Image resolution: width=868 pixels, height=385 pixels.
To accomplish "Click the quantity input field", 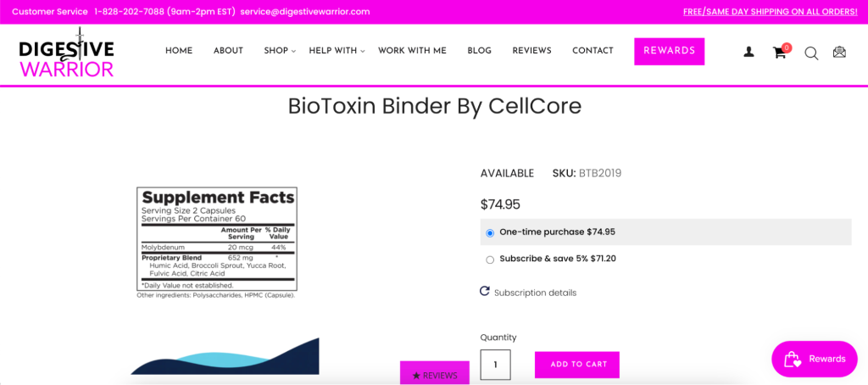I will pos(495,365).
